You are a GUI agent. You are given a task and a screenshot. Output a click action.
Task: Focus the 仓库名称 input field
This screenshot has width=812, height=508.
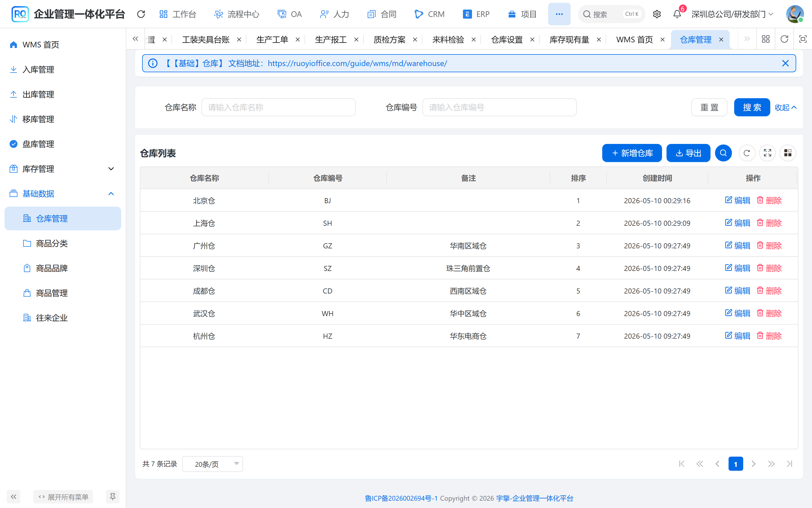click(279, 107)
